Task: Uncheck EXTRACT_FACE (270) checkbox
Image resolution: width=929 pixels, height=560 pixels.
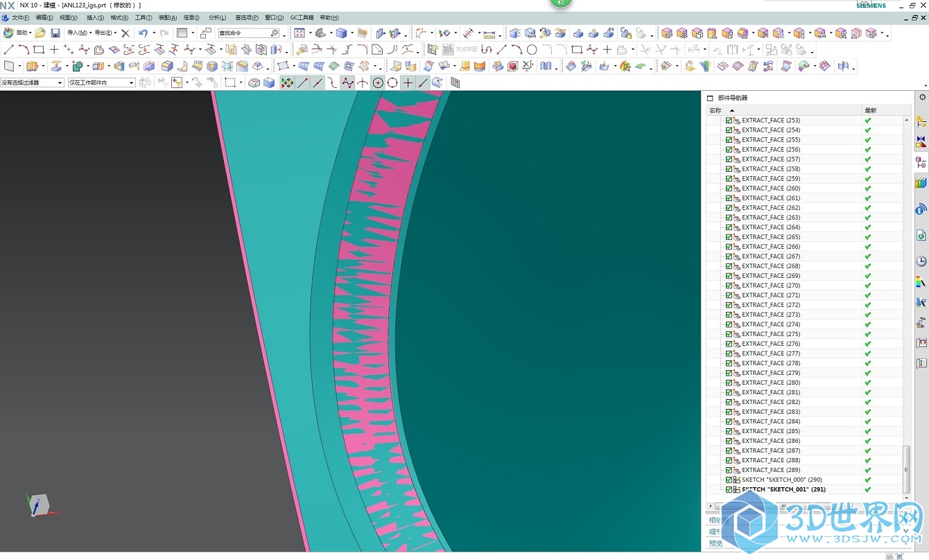Action: pos(729,285)
